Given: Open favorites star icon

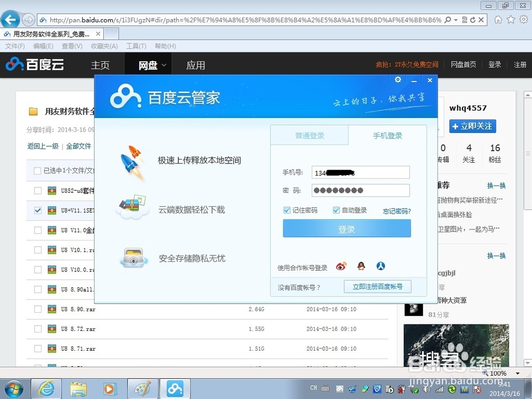Looking at the screenshot, I should pyautogui.click(x=511, y=20).
